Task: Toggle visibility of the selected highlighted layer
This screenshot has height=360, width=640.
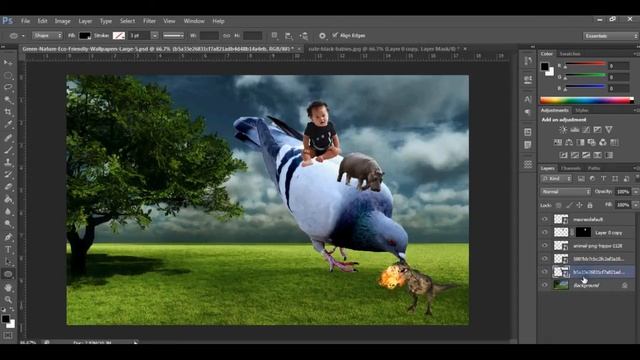Action: point(545,272)
